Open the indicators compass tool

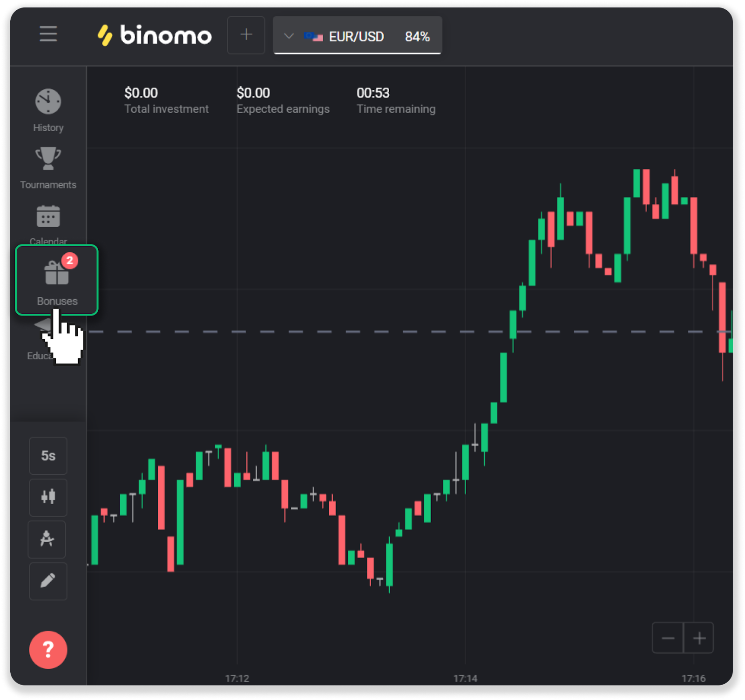point(47,539)
